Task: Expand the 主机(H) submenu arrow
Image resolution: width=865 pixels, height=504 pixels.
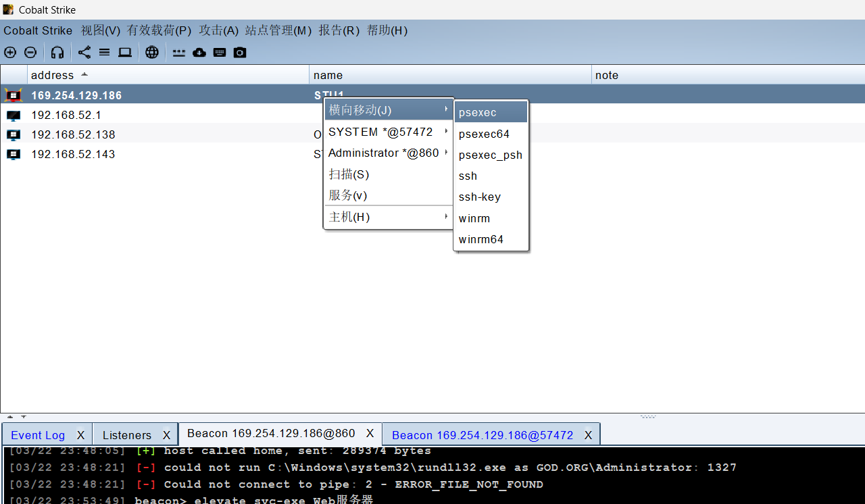Action: [x=446, y=216]
